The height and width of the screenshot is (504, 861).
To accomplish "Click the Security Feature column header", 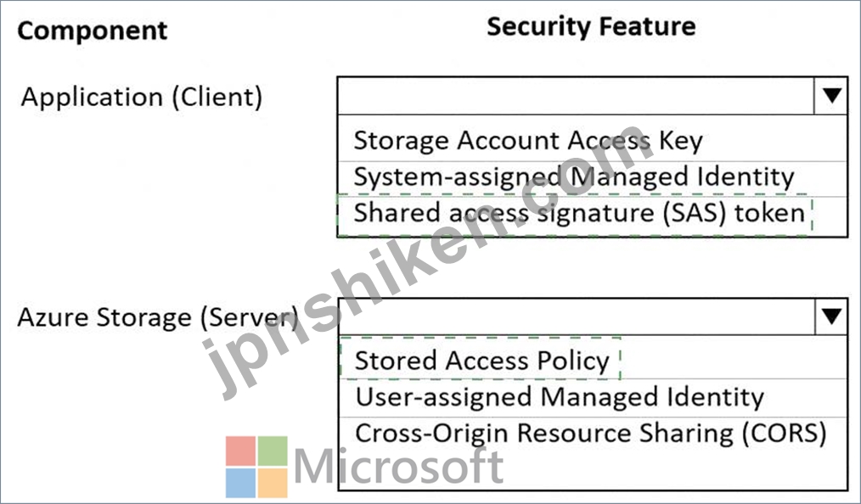I will tap(591, 26).
